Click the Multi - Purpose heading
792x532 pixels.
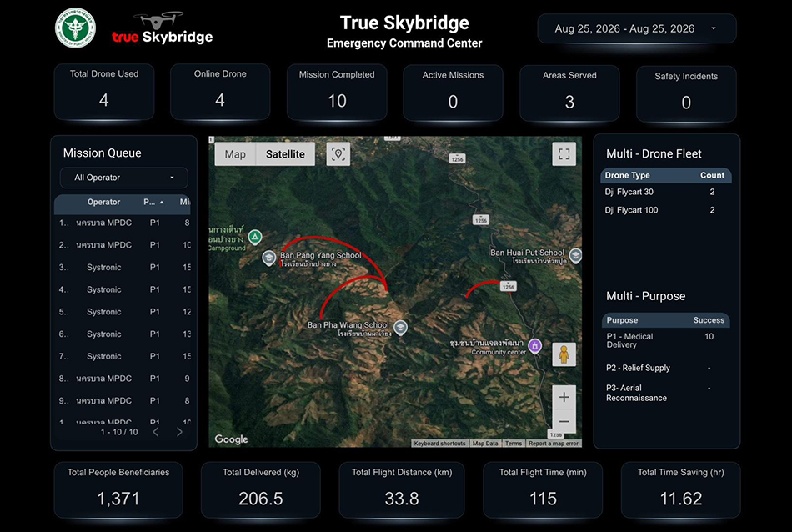pos(645,296)
